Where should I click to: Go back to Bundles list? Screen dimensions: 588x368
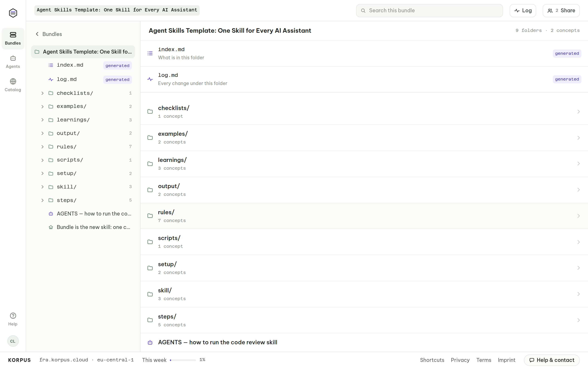(49, 34)
